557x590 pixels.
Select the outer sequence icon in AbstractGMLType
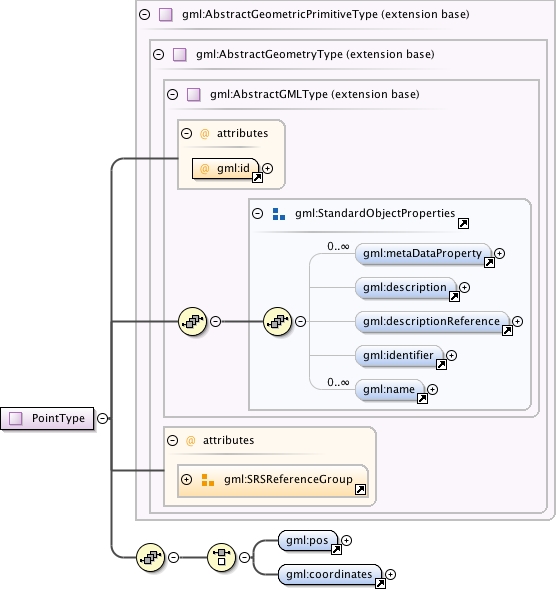tap(192, 321)
